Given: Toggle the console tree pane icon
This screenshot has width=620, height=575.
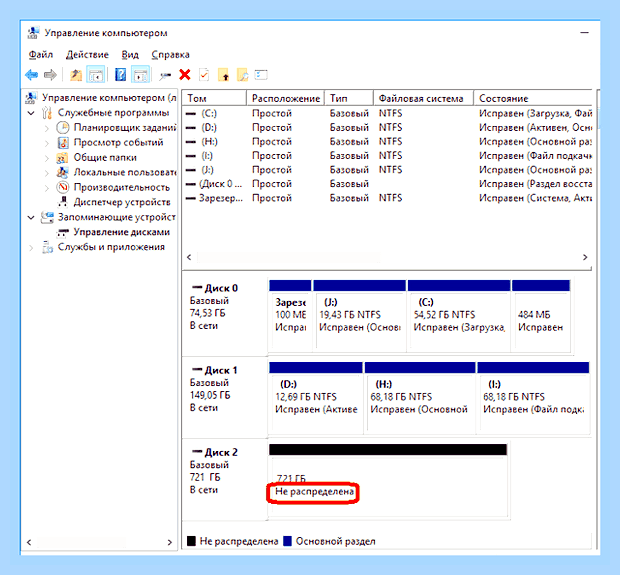Looking at the screenshot, I should (x=96, y=75).
